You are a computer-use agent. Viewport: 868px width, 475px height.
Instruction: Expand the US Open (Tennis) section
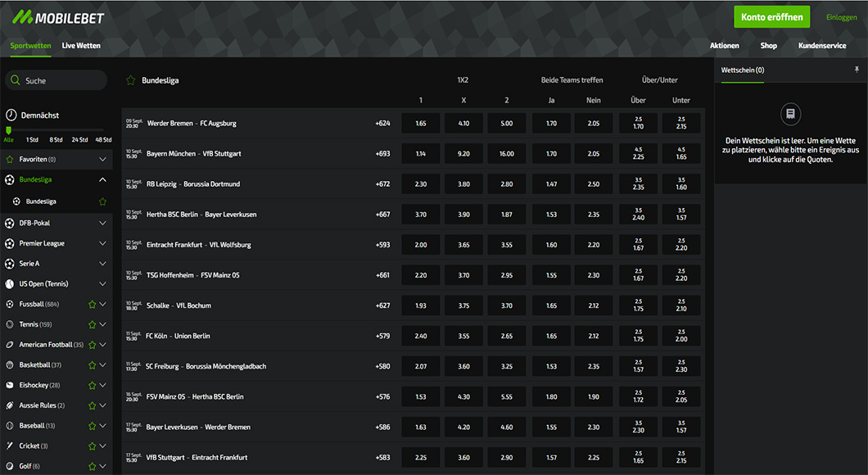(102, 284)
